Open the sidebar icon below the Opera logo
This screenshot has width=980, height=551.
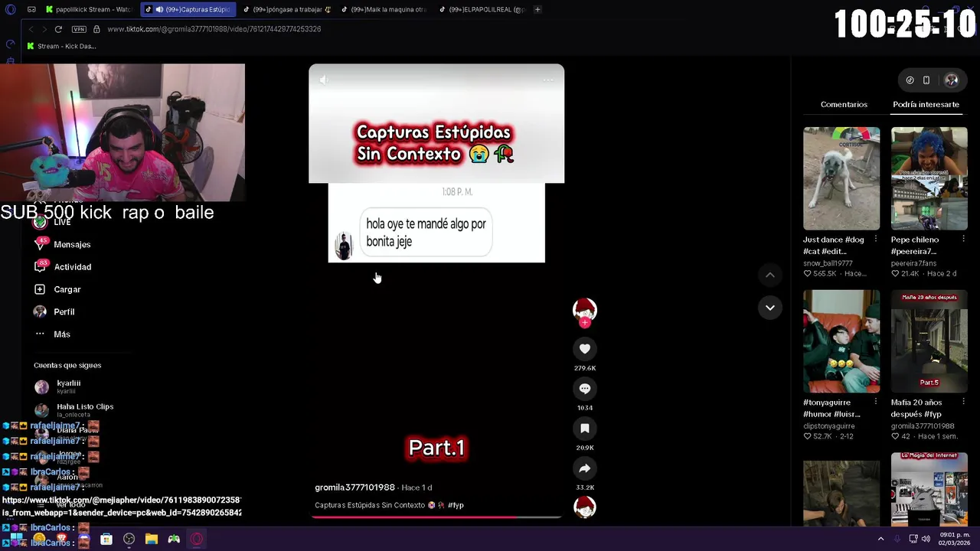10,44
